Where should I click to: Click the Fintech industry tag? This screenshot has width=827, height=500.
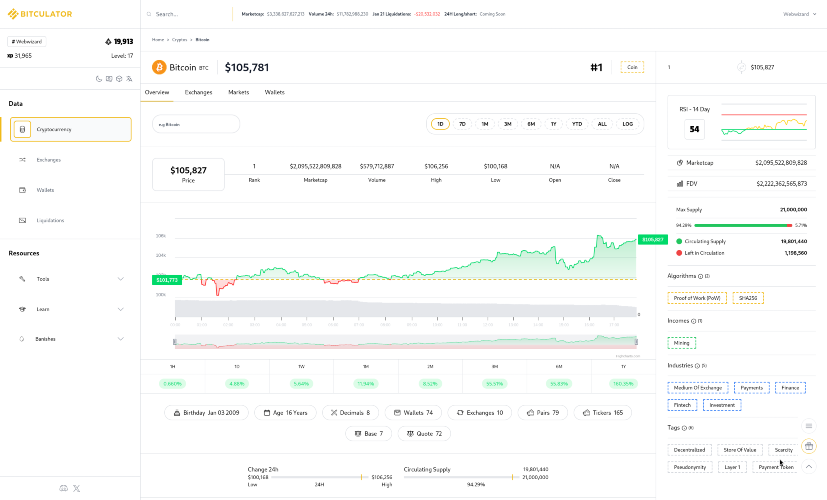tap(682, 405)
